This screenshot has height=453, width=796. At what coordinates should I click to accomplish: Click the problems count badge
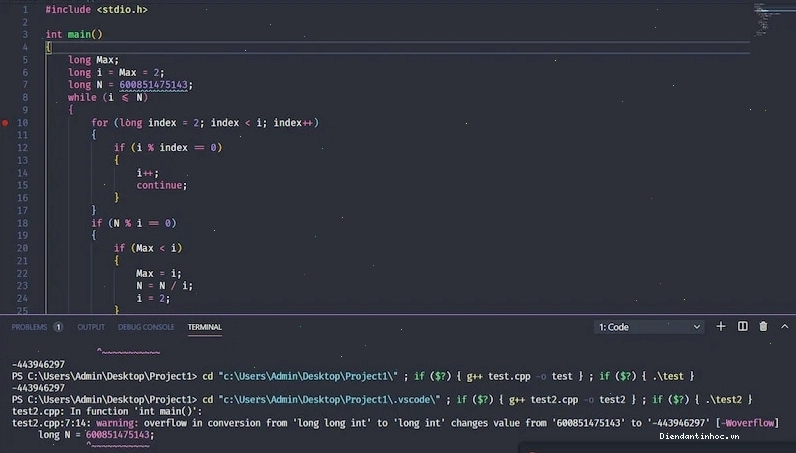pyautogui.click(x=58, y=327)
